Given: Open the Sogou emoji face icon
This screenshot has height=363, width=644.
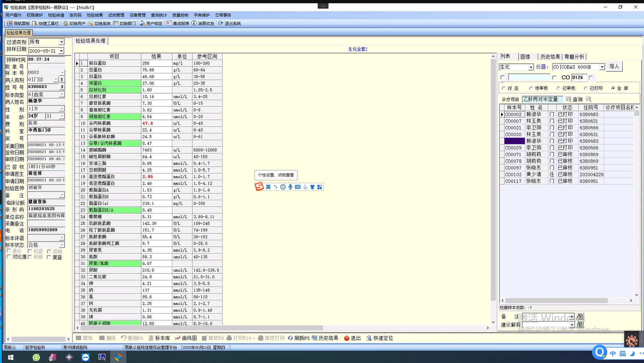Looking at the screenshot, I should (283, 187).
